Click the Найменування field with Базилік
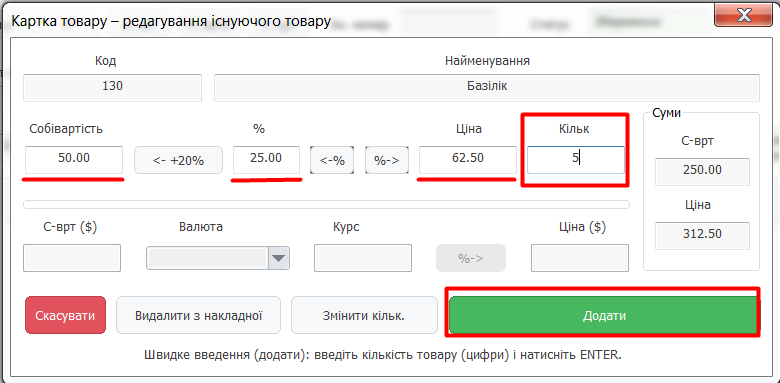 click(x=487, y=88)
